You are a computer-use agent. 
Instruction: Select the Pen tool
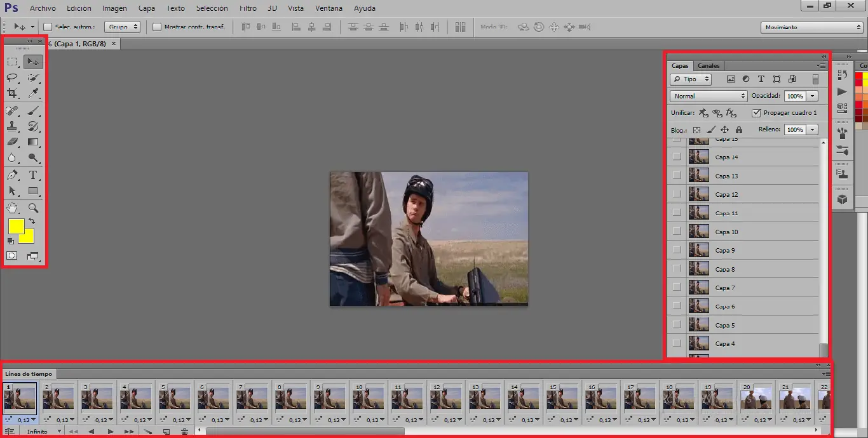click(x=12, y=175)
